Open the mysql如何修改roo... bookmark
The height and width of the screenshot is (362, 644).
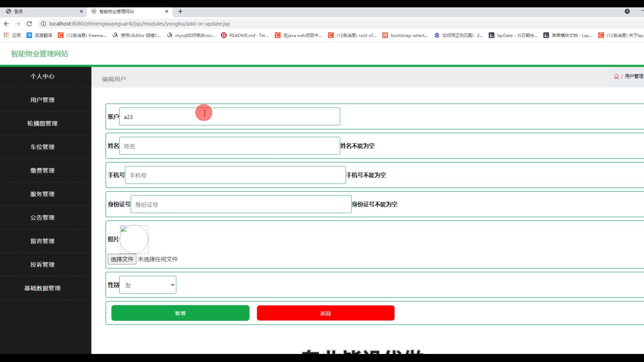[191, 35]
